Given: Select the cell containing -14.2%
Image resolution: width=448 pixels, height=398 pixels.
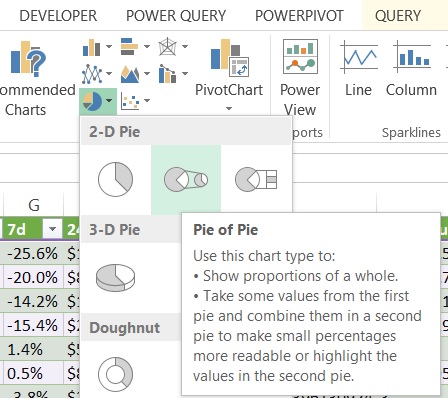Looking at the screenshot, I should click(33, 301).
